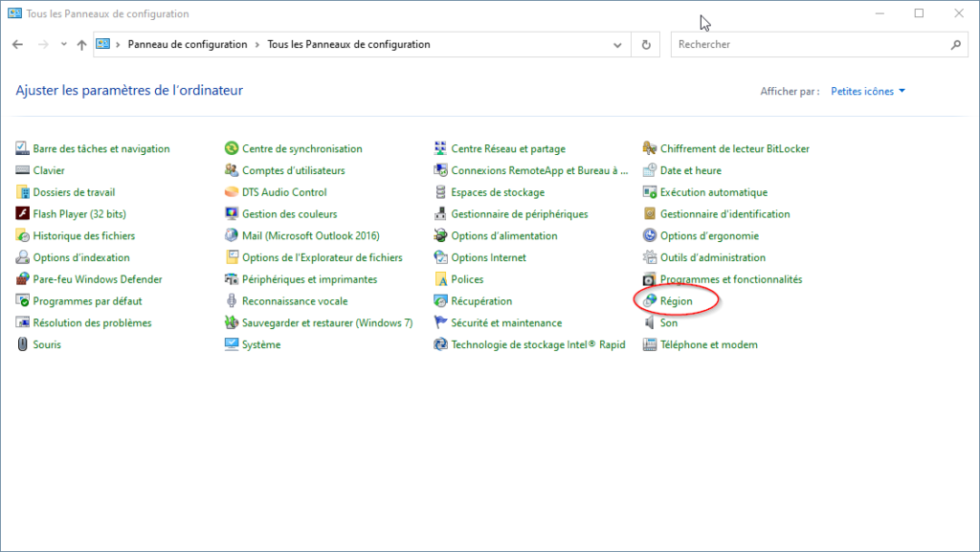The image size is (980, 552).
Task: Open the recent locations arrow dropdown
Action: point(64,45)
